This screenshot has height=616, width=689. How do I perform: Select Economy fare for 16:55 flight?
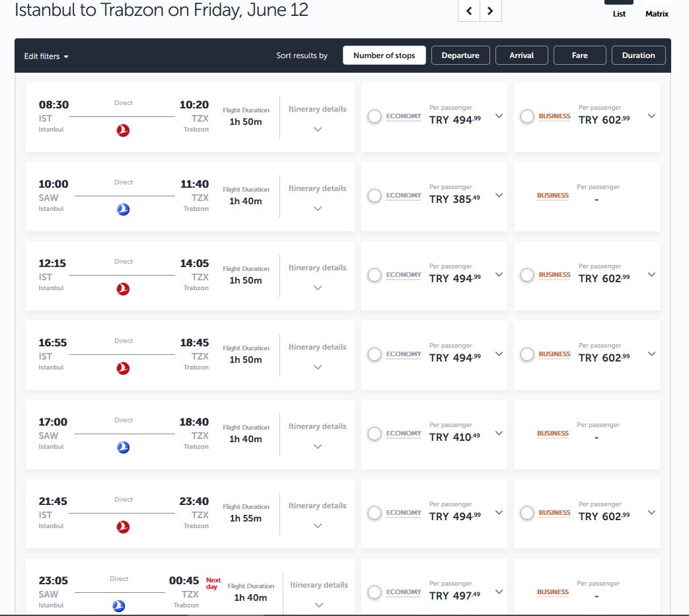point(375,354)
